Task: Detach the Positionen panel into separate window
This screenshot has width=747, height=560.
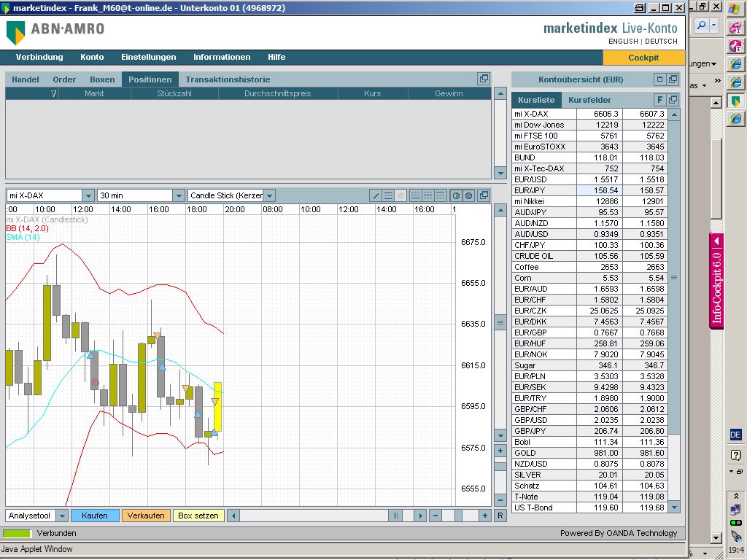Action: point(483,79)
